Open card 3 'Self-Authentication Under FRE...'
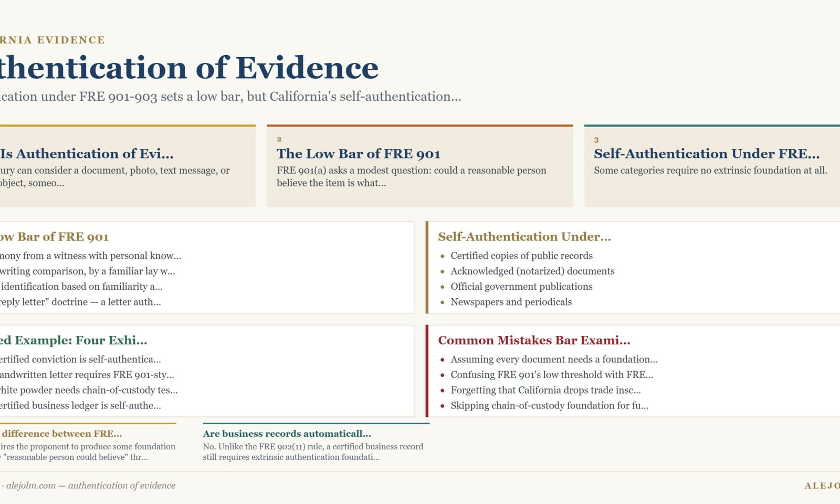Image resolution: width=840 pixels, height=504 pixels. pos(712,166)
